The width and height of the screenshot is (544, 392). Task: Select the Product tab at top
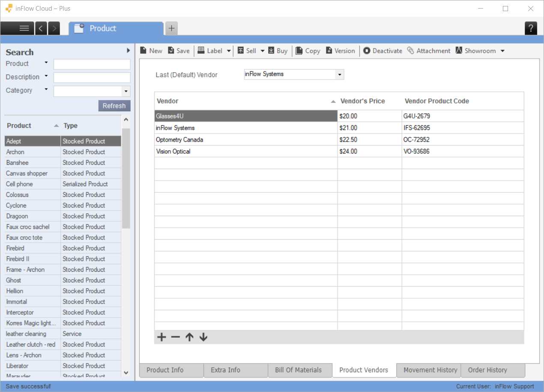[x=116, y=28]
